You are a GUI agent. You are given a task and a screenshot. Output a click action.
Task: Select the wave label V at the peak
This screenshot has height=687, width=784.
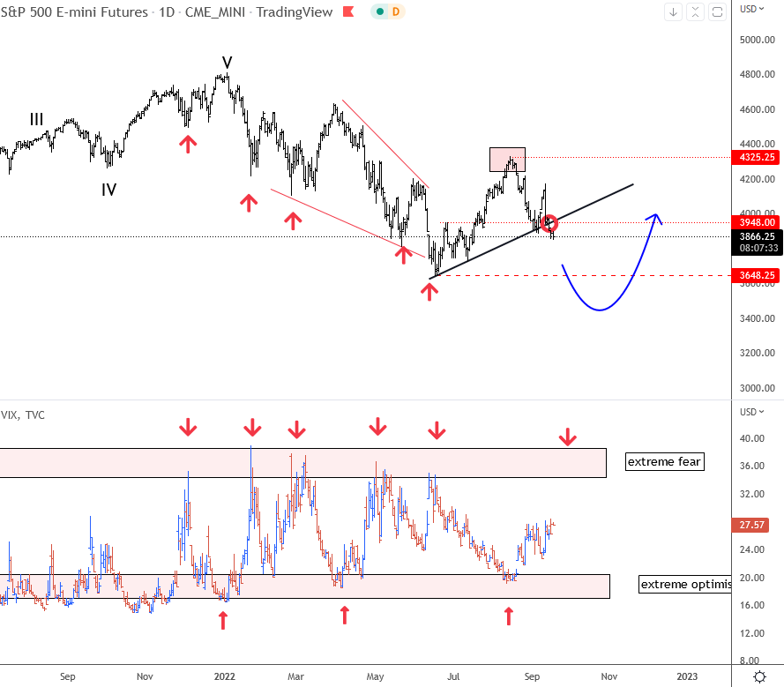tap(227, 63)
